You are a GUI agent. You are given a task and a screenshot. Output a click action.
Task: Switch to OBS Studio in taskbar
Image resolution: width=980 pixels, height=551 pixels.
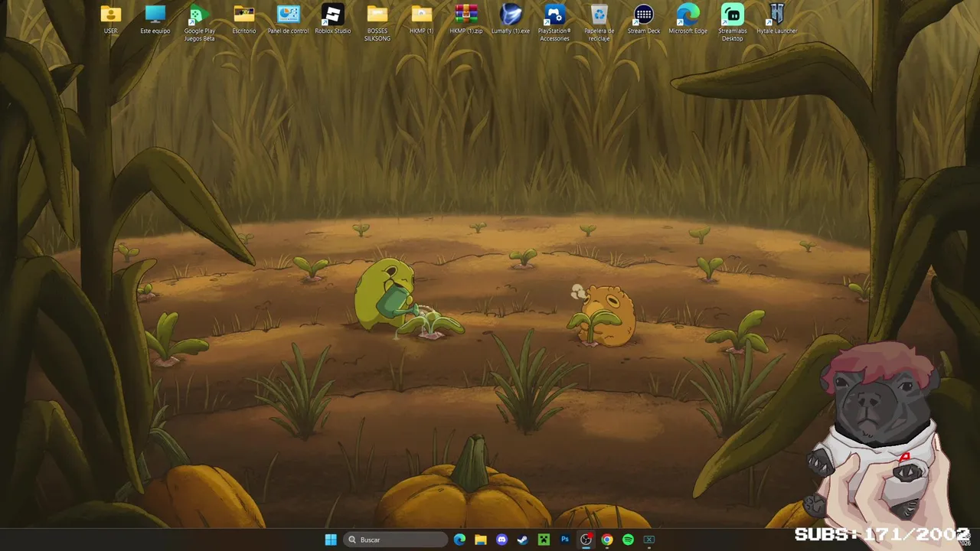point(586,540)
